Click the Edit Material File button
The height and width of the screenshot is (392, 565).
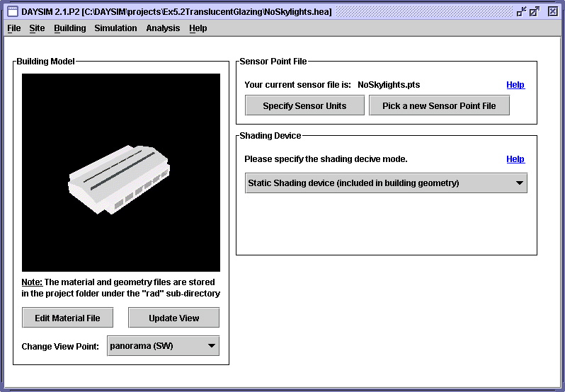[x=68, y=318]
